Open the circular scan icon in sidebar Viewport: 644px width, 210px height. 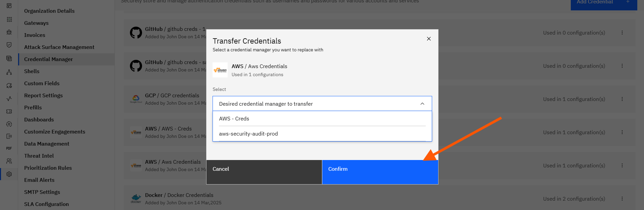pyautogui.click(x=9, y=124)
